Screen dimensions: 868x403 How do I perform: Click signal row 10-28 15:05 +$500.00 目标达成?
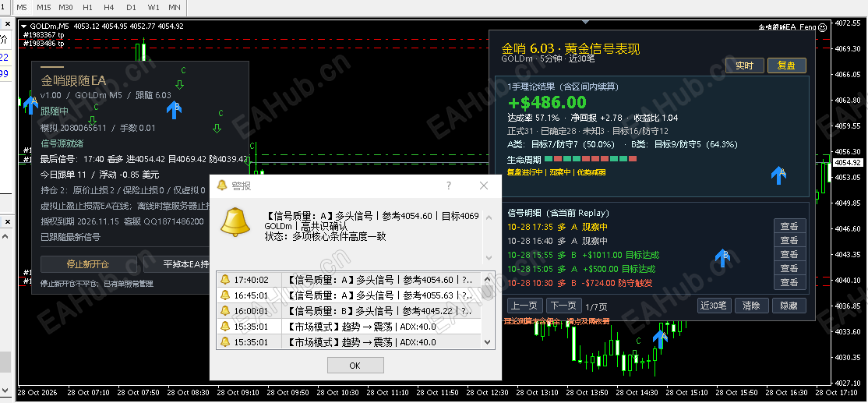[581, 269]
